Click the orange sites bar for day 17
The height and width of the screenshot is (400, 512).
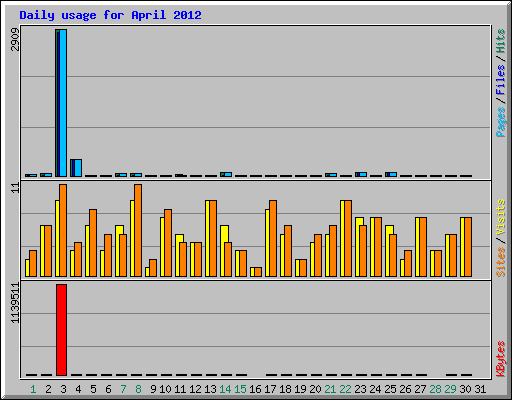273,238
